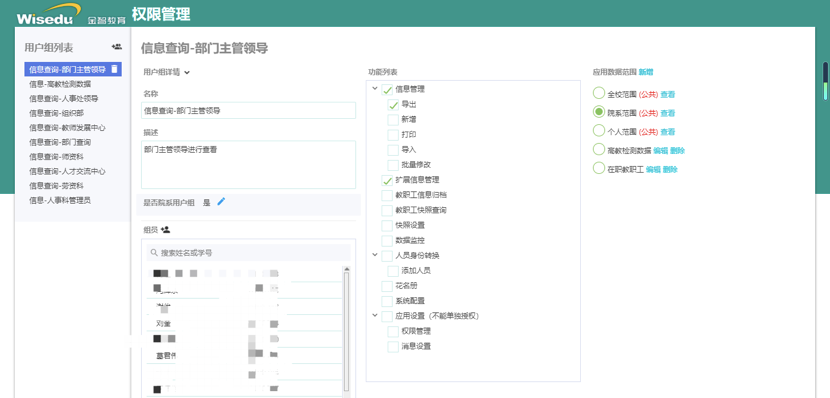This screenshot has width=830, height=398.
Task: Uncheck the 导出 checkbox
Action: (x=393, y=105)
